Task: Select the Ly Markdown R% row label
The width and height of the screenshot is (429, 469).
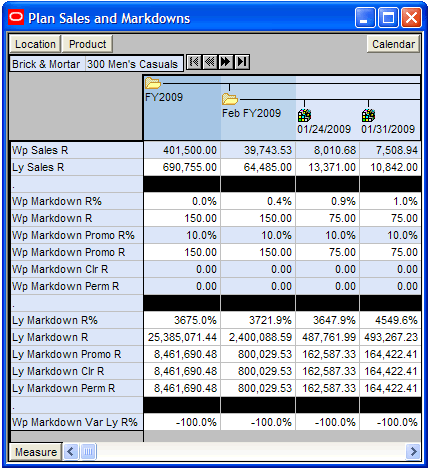Action: tap(77, 320)
